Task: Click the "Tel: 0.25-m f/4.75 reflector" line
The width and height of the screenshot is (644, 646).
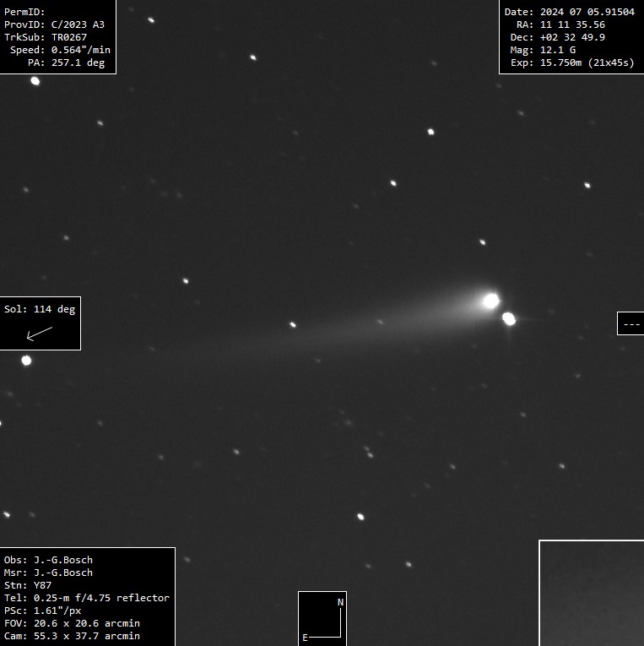Action: tap(86, 598)
